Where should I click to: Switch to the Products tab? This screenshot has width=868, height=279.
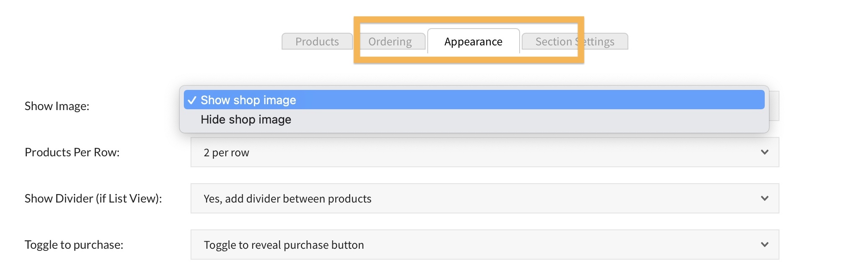click(x=317, y=42)
